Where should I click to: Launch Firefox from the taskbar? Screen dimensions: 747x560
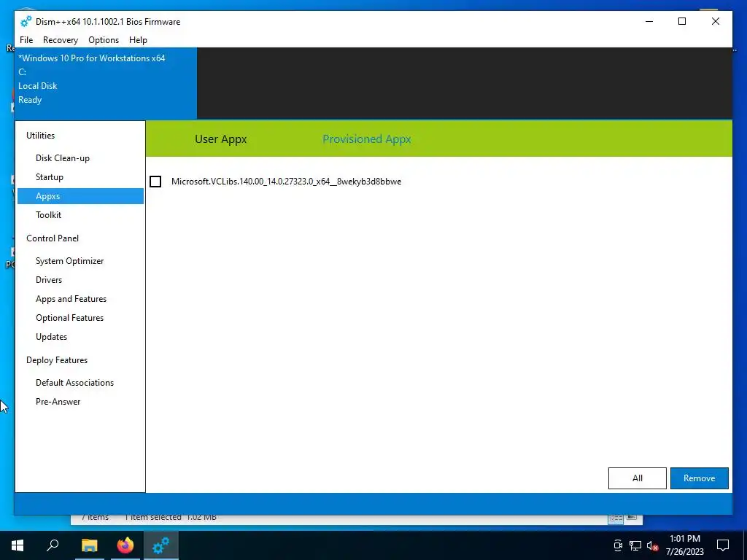coord(125,545)
